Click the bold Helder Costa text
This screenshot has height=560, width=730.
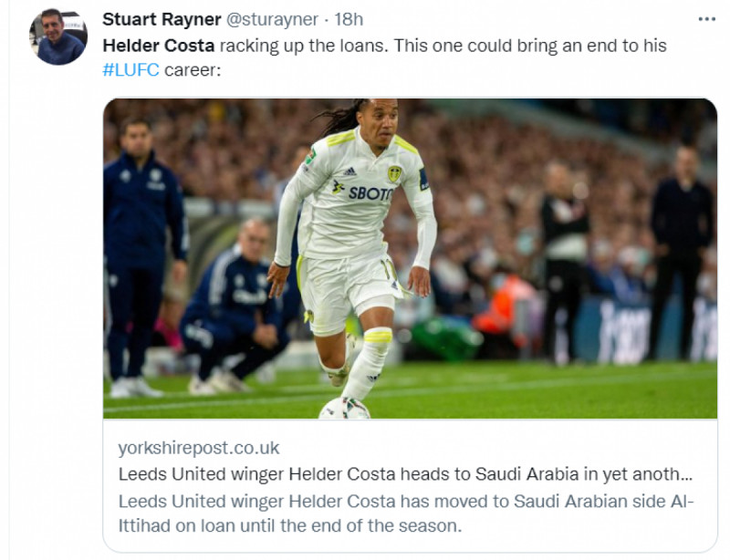pyautogui.click(x=159, y=45)
